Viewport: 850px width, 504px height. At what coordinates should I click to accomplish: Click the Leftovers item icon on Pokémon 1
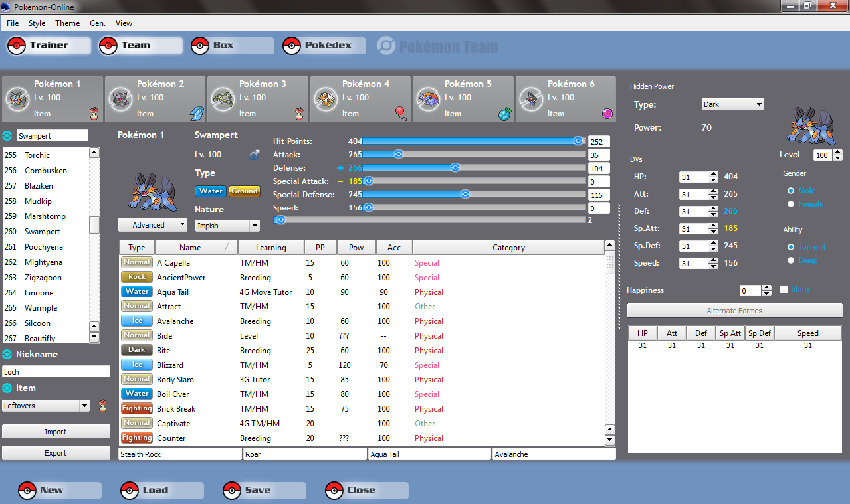point(94,112)
